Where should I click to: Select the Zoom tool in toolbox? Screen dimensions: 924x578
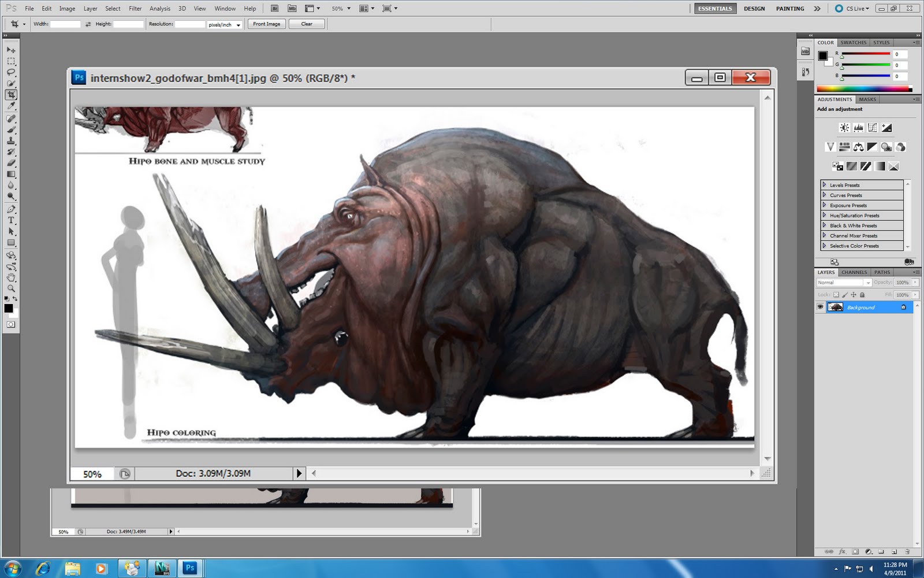[x=11, y=288]
